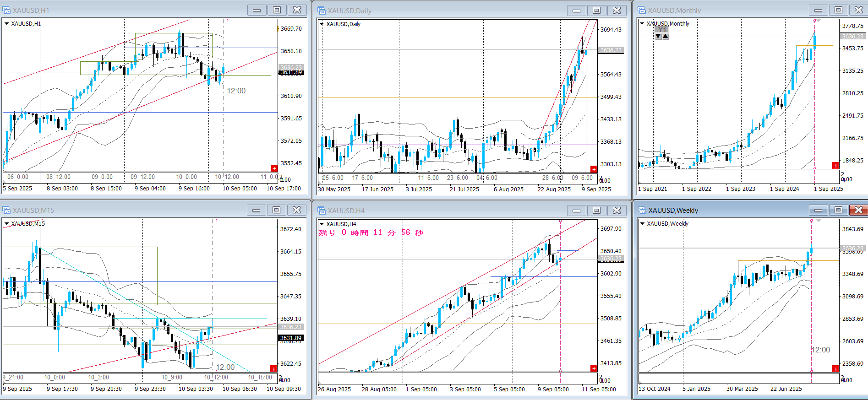Click the chart icon in XAUUSD,H1 title bar
The width and height of the screenshot is (868, 400).
coord(7,10)
